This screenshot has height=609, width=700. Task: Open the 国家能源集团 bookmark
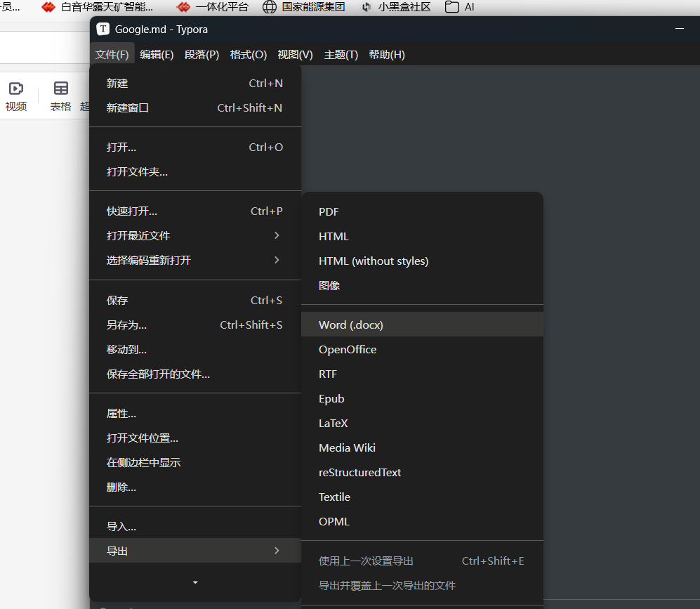coord(303,7)
